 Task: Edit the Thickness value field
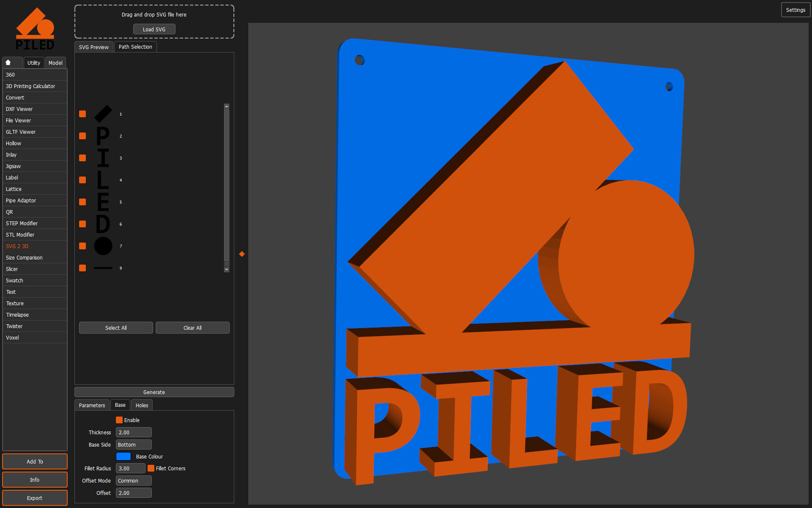(134, 432)
